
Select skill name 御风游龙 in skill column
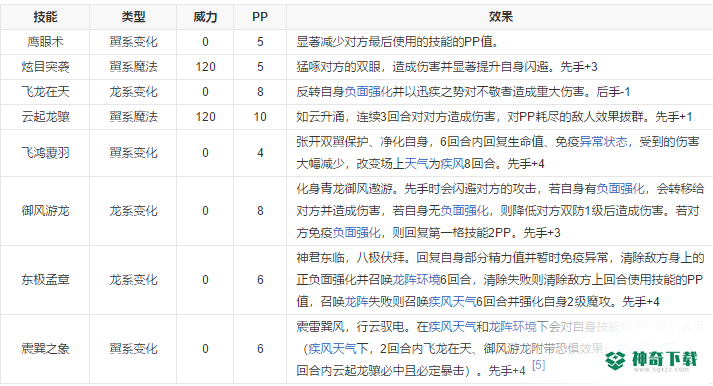point(45,211)
